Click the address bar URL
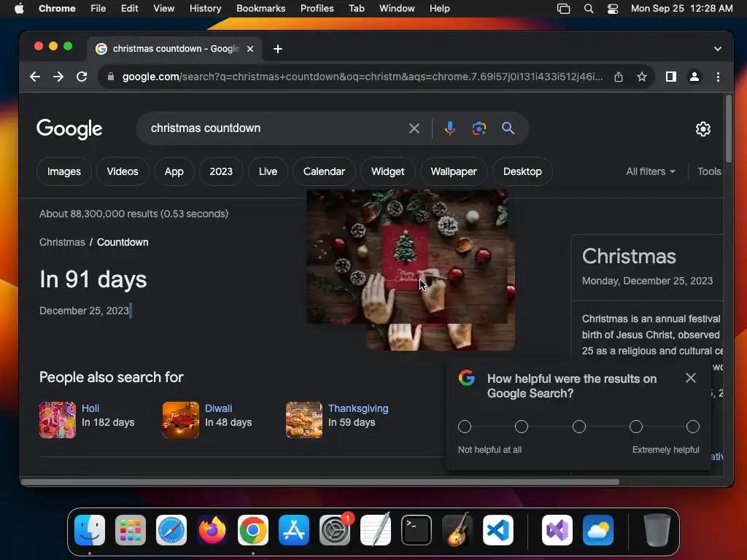Viewport: 747px width, 560px height. point(362,77)
